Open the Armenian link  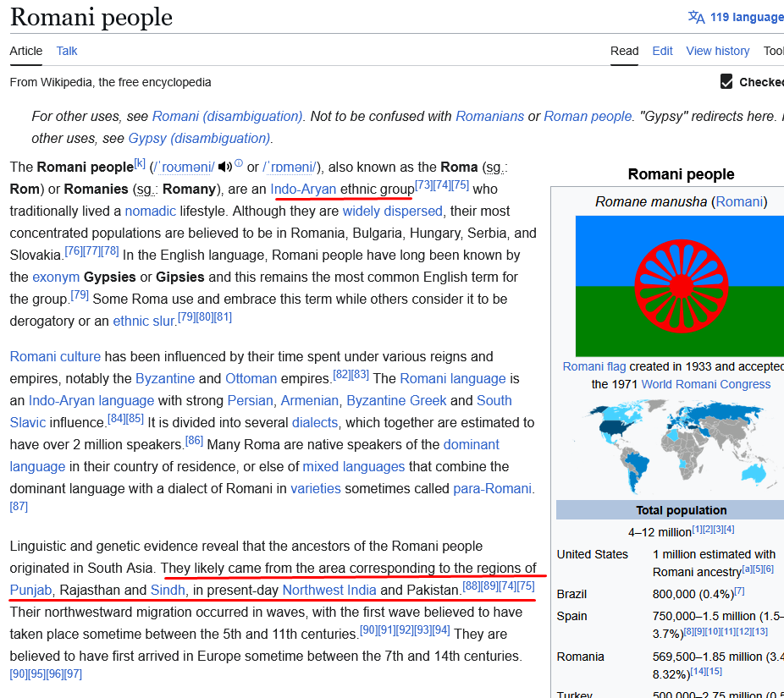coord(310,400)
